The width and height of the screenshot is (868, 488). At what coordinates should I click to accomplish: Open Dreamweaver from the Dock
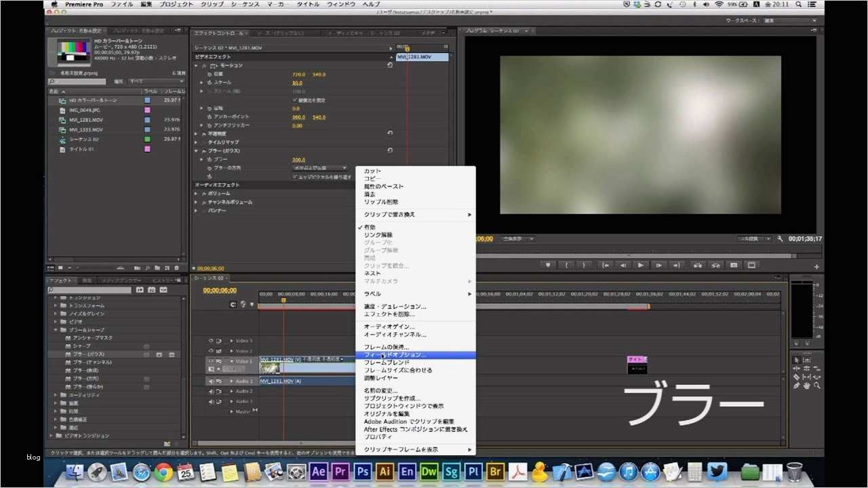click(x=429, y=471)
